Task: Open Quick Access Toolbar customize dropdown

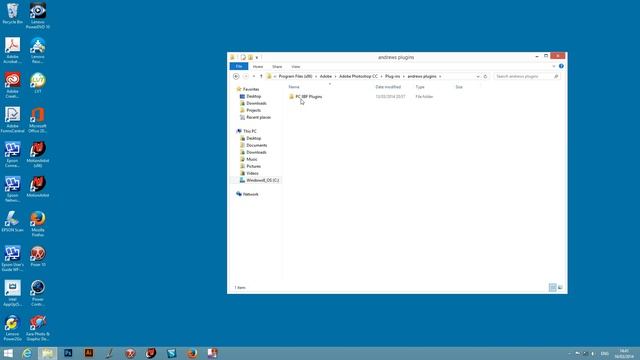Action: pos(257,58)
